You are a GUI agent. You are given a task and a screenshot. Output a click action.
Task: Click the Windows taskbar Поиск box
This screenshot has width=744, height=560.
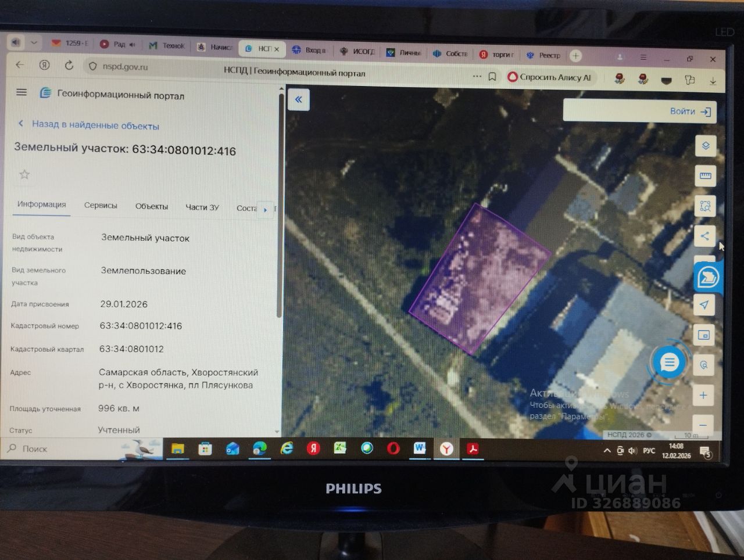58,448
